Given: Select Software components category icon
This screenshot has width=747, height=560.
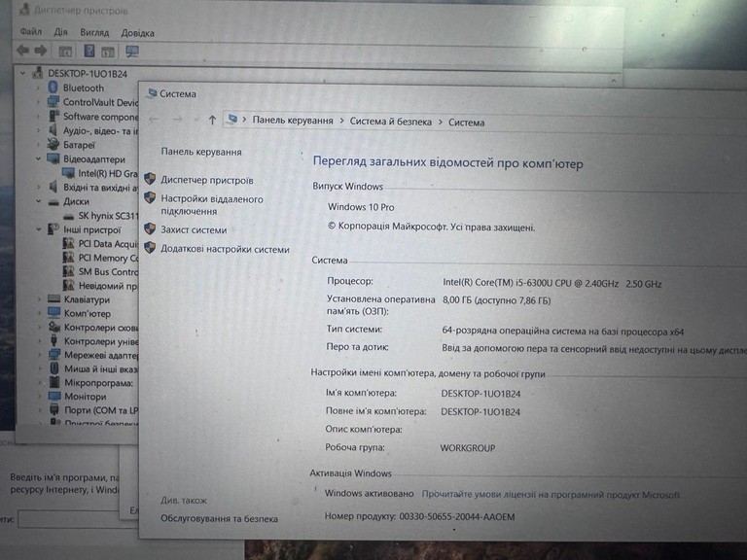Looking at the screenshot, I should click(53, 117).
